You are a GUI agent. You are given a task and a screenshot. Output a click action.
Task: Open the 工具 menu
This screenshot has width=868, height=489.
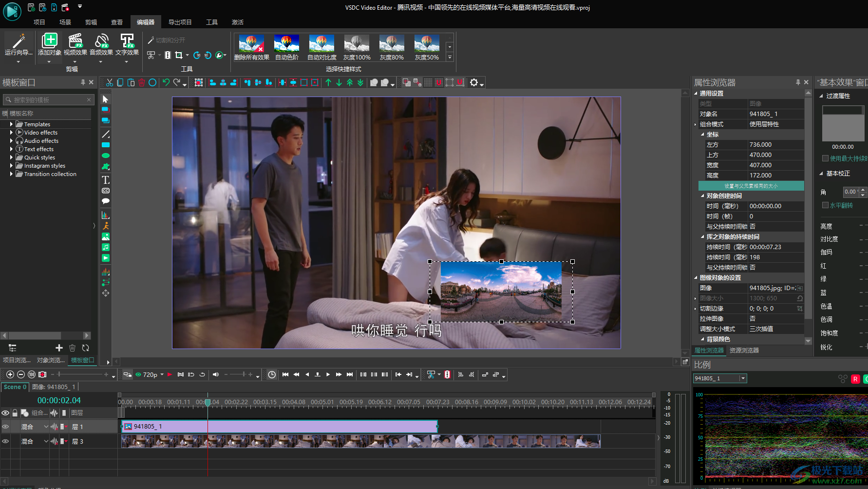click(211, 22)
